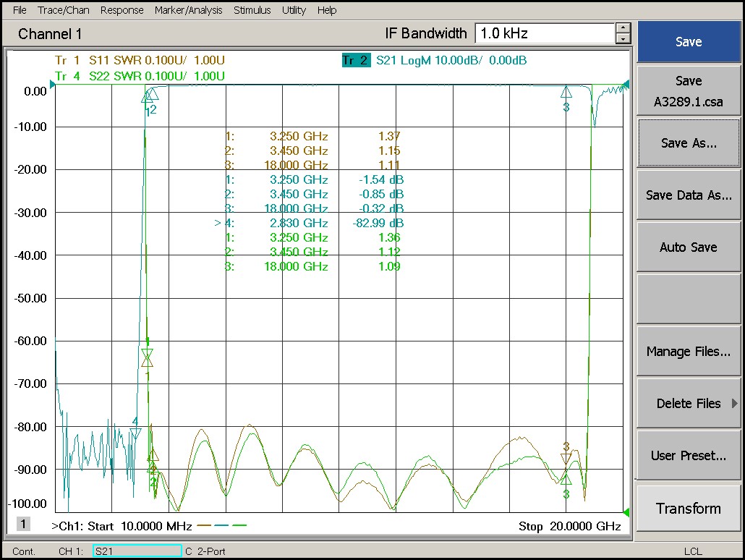Image resolution: width=745 pixels, height=560 pixels.
Task: Click S21 marker 1 readout -1.54 dB
Action: 381,179
